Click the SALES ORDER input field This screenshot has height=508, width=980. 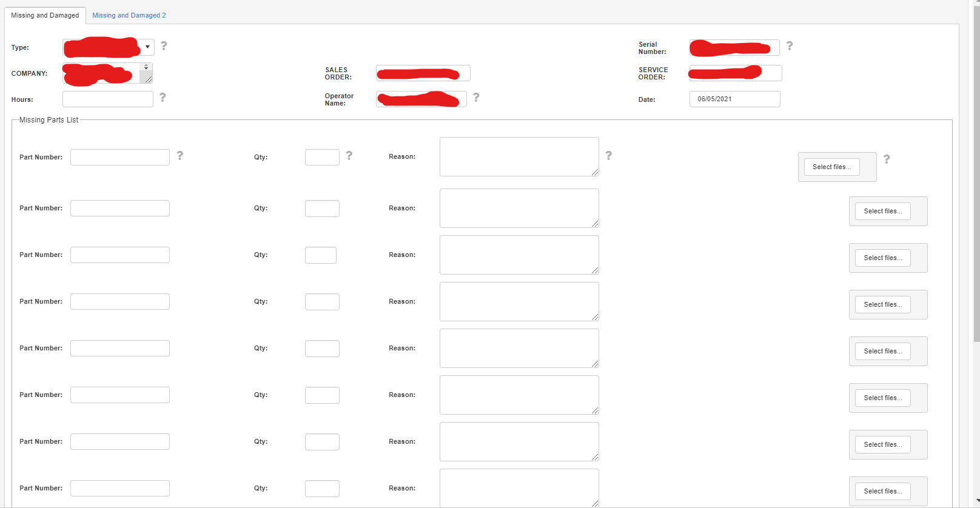click(x=423, y=73)
